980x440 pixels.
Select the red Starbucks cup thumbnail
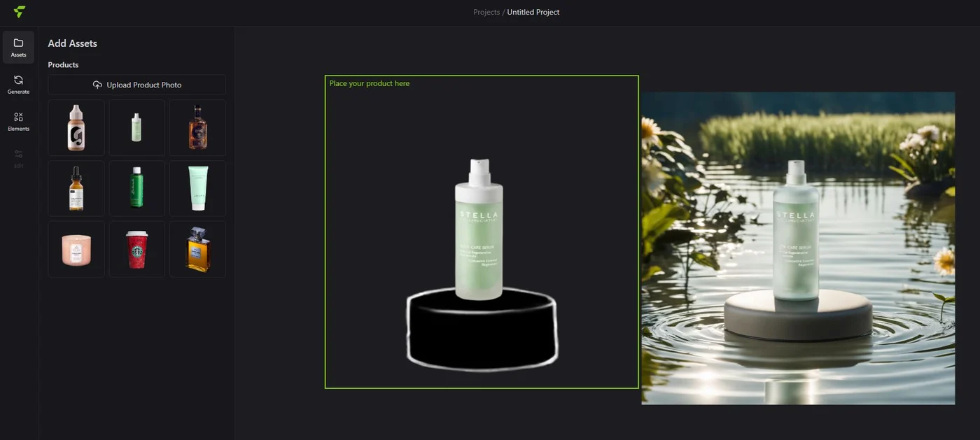[137, 249]
